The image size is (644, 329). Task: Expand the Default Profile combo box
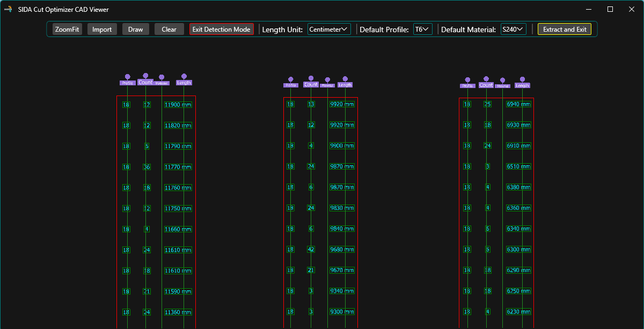[x=422, y=30]
